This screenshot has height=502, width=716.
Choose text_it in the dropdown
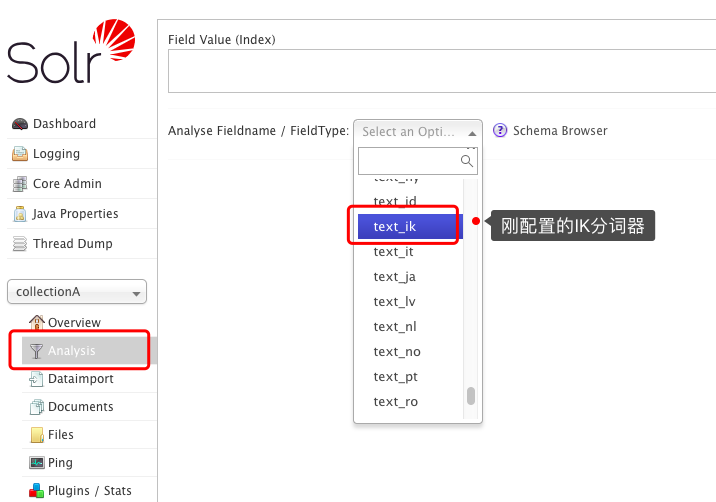[x=410, y=252]
